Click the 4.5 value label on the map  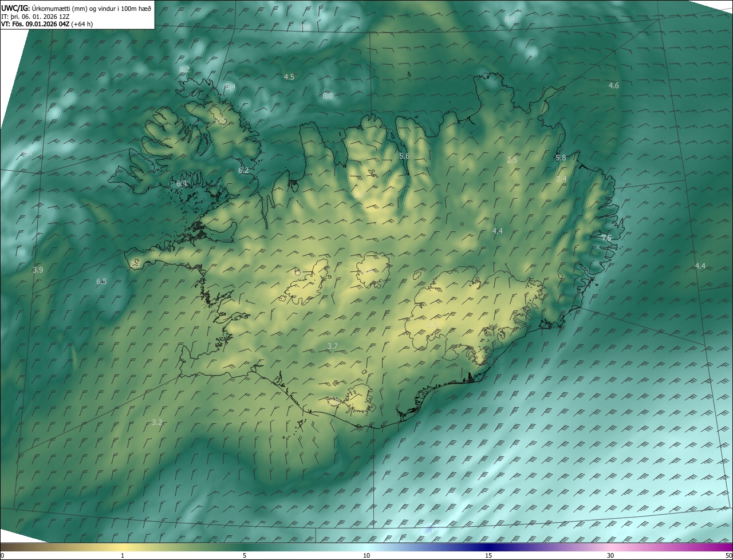[289, 77]
